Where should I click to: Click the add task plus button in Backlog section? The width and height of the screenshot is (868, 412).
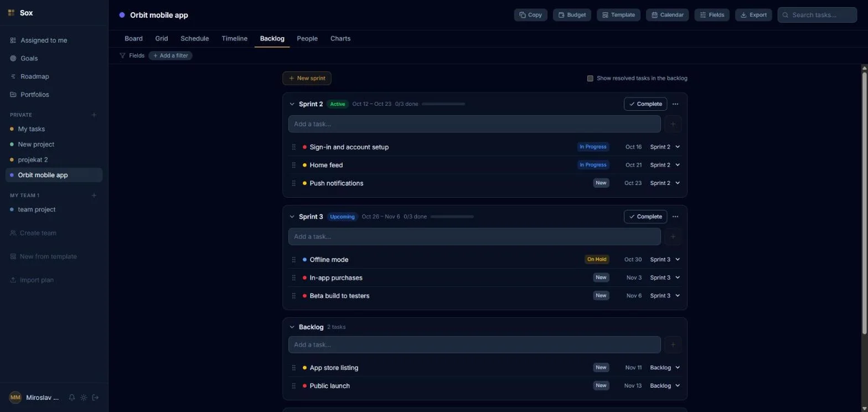coord(673,344)
